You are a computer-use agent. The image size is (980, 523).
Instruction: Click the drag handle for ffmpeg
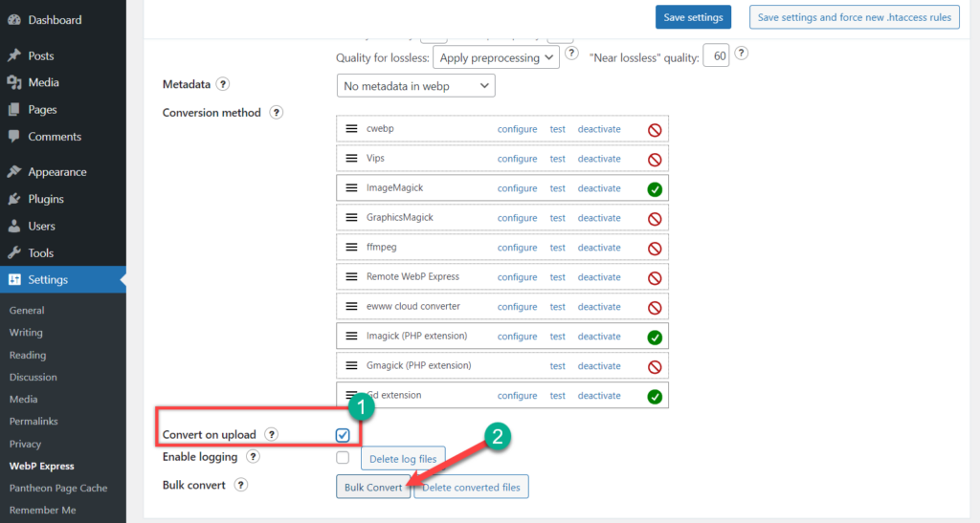click(x=352, y=247)
